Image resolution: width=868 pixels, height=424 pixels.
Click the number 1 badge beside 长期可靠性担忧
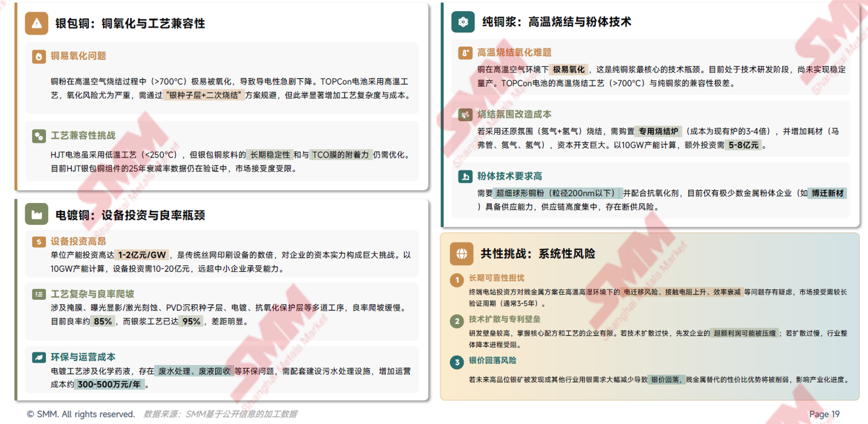[457, 280]
